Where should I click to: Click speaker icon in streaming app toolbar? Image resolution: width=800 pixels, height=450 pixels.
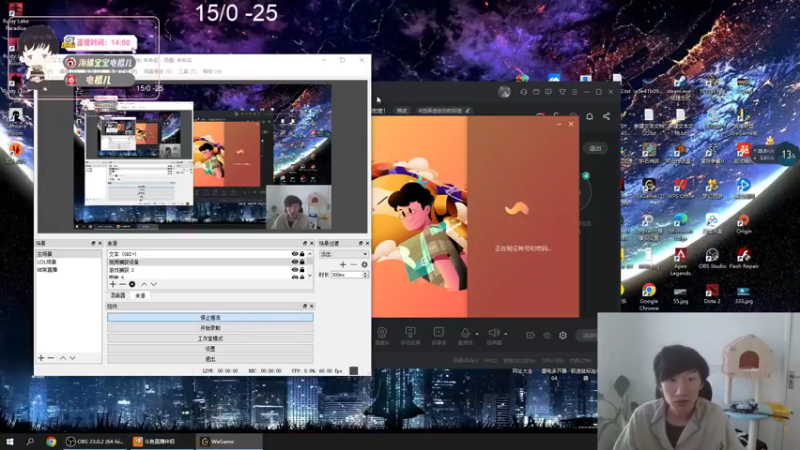tap(494, 333)
